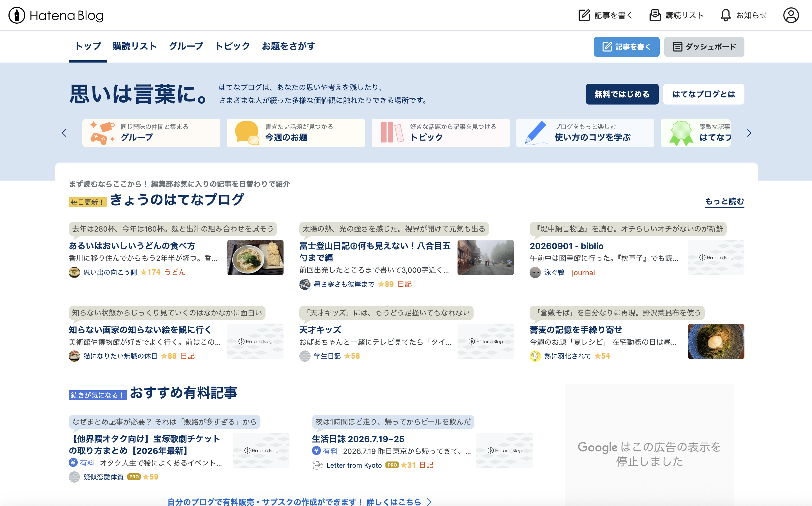Click the もっと読む link

point(724,201)
